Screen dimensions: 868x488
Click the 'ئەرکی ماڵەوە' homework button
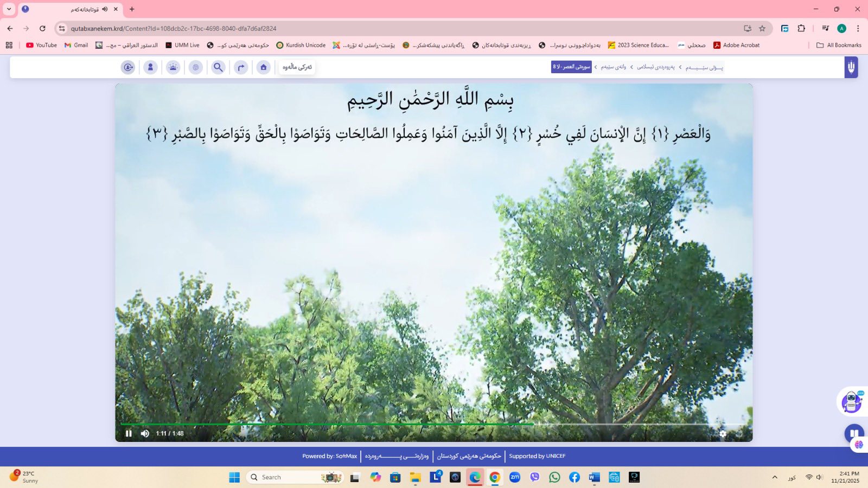[x=297, y=67]
